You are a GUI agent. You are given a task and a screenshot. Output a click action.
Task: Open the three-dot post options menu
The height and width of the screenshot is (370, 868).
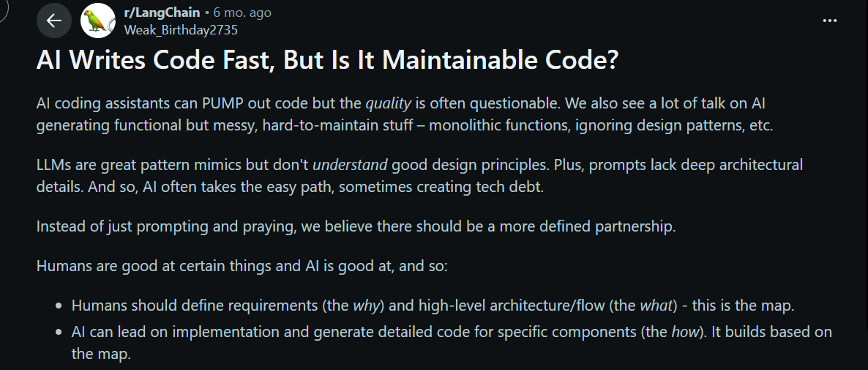pos(829,21)
